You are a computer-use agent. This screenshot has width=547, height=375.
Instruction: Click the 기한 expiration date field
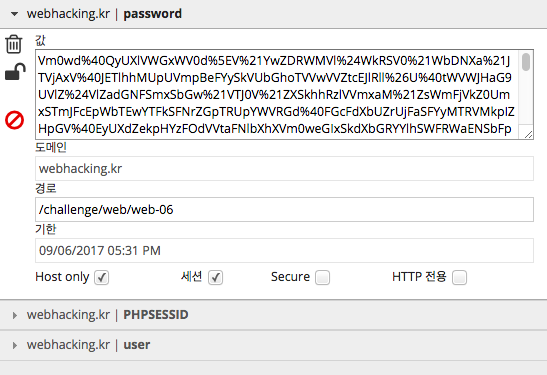pos(284,250)
